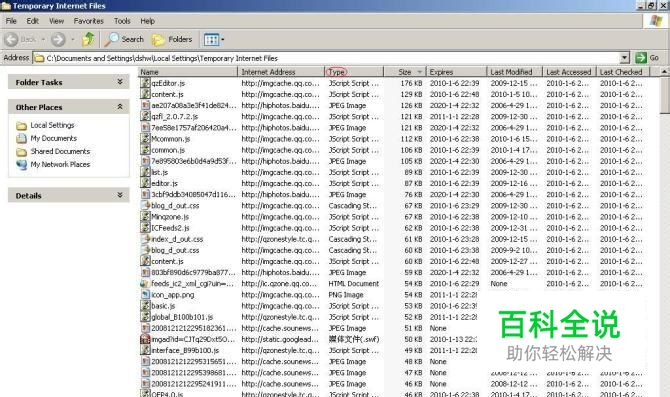Open the Back history dropdown arrow

(x=43, y=40)
